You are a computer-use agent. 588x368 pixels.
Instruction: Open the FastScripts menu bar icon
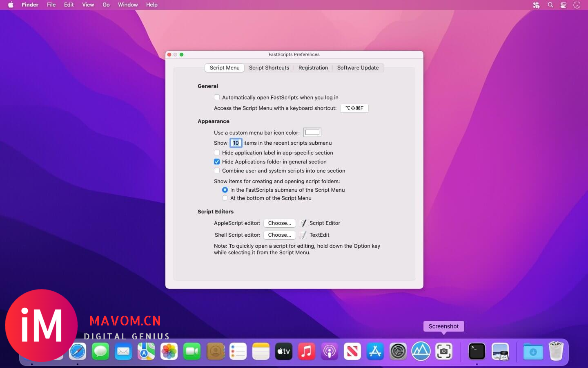coord(536,5)
